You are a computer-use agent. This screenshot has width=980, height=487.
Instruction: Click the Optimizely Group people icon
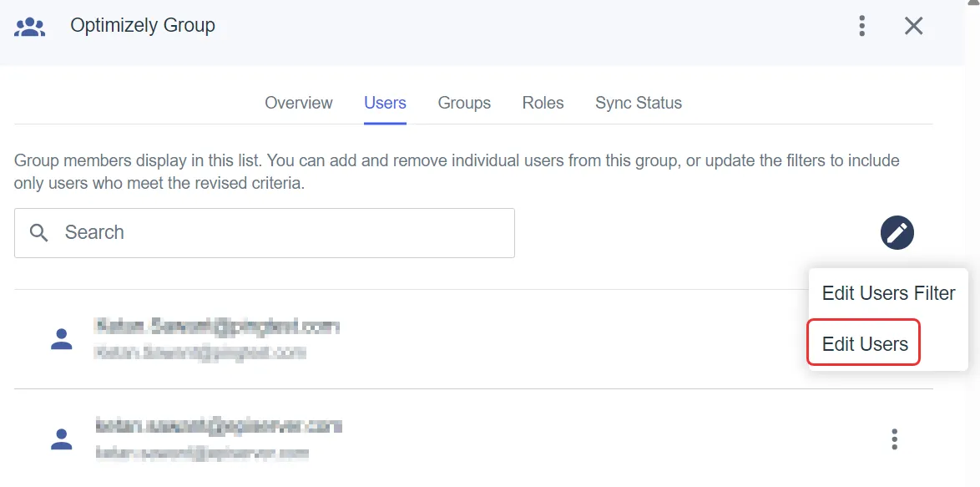pyautogui.click(x=29, y=26)
